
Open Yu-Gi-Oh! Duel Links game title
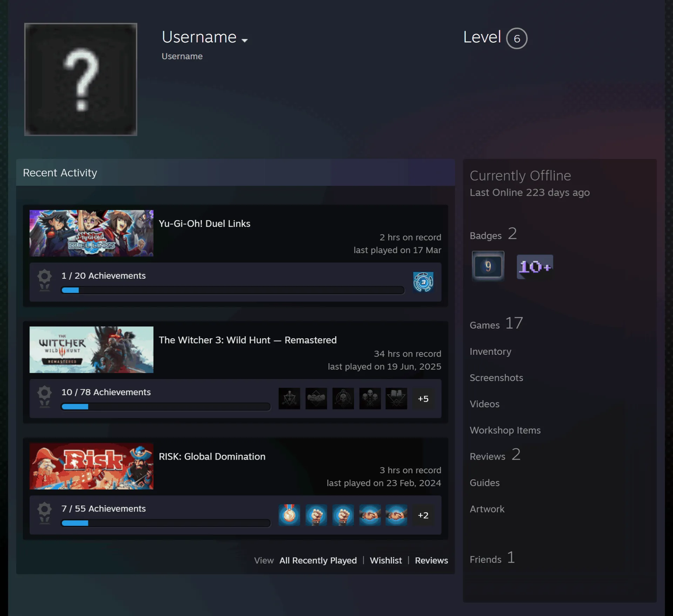[x=204, y=224]
